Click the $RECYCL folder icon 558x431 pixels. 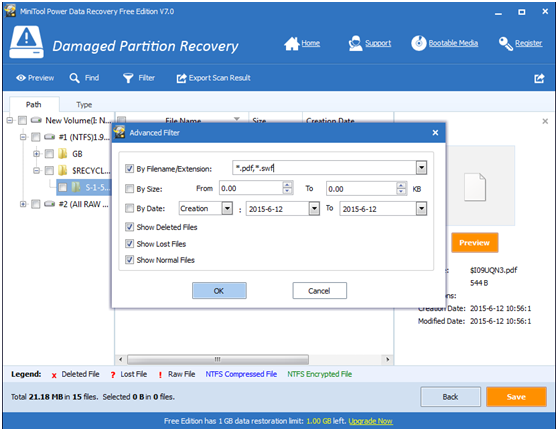[63, 170]
